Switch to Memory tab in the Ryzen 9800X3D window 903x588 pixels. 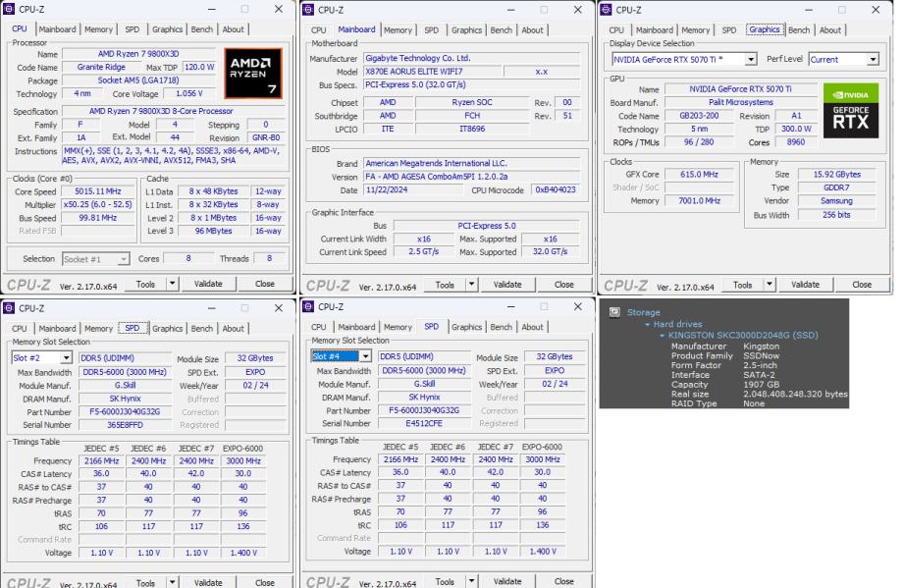pyautogui.click(x=98, y=29)
